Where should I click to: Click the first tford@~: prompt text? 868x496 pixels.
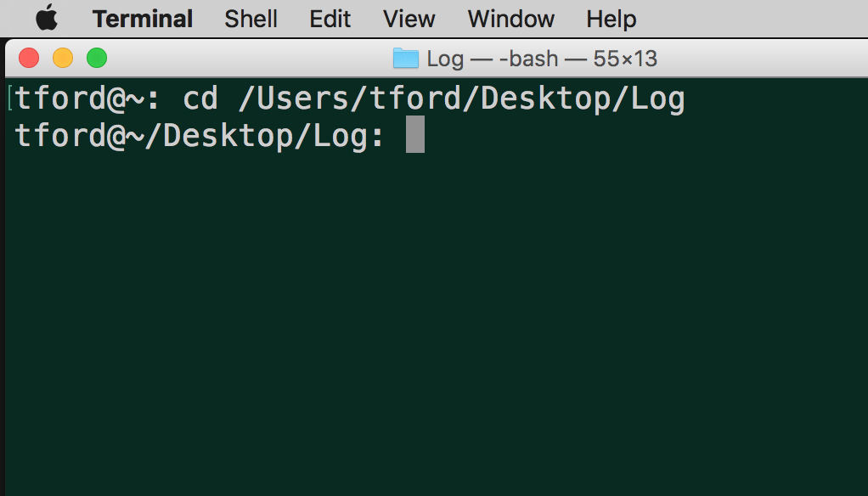87,99
